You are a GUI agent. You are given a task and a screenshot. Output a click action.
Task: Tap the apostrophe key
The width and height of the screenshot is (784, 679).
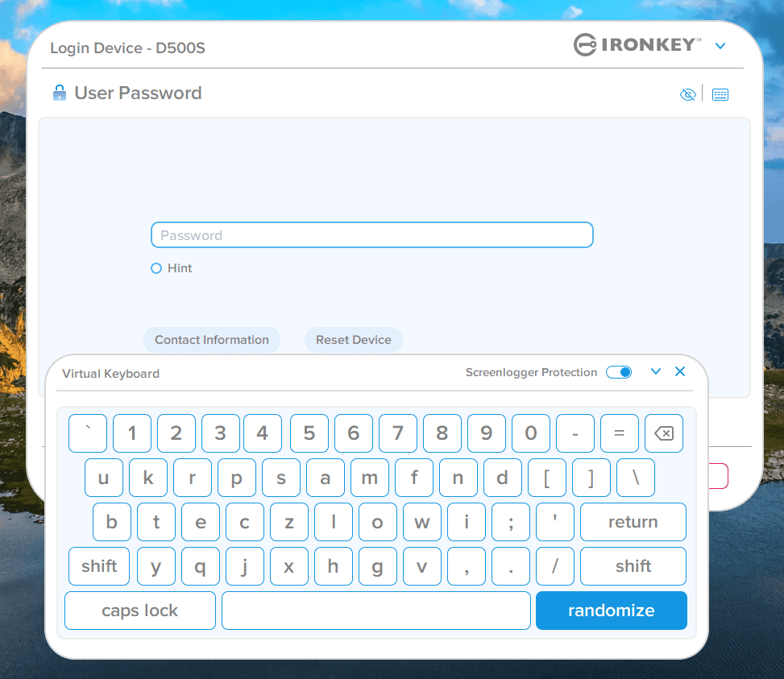tap(555, 522)
